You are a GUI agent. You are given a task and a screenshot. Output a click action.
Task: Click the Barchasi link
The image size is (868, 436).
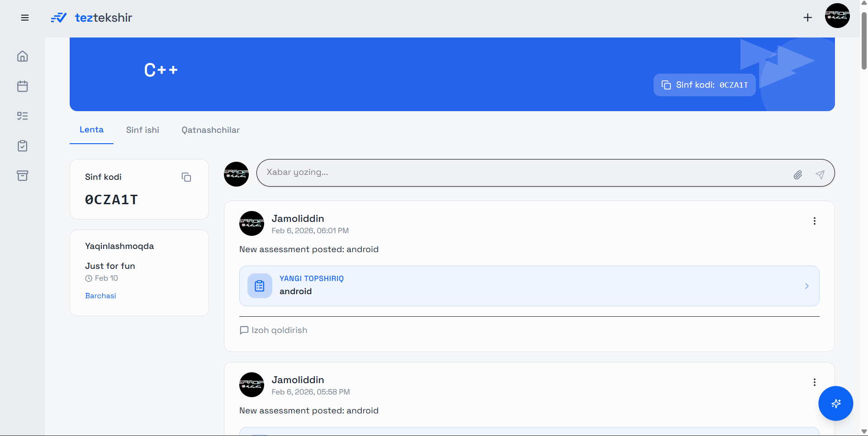(100, 296)
